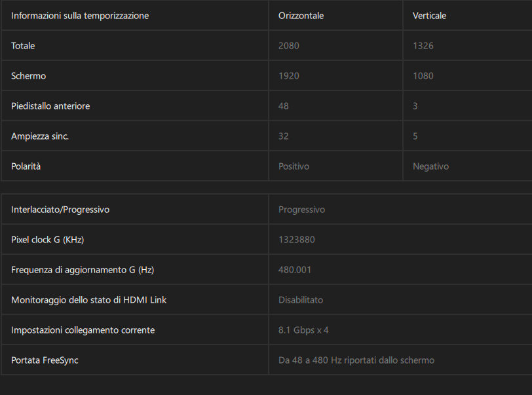Click the Schermo horizontal value 1920

click(289, 76)
